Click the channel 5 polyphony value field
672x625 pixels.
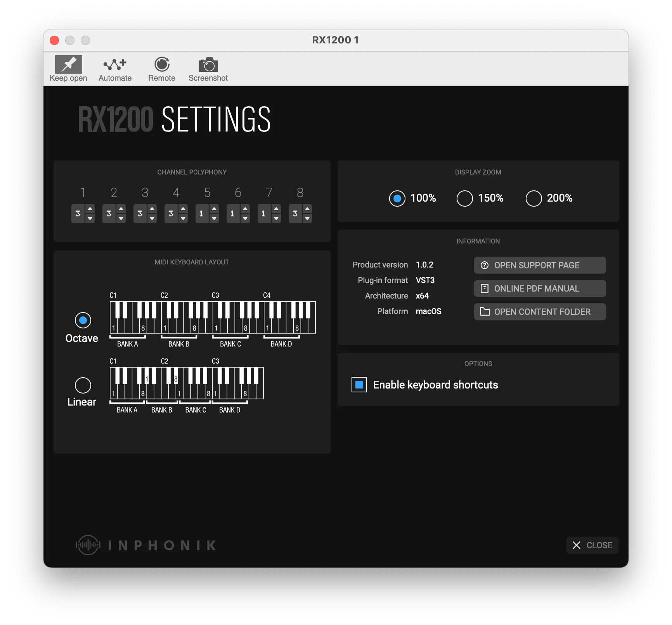[x=202, y=214]
